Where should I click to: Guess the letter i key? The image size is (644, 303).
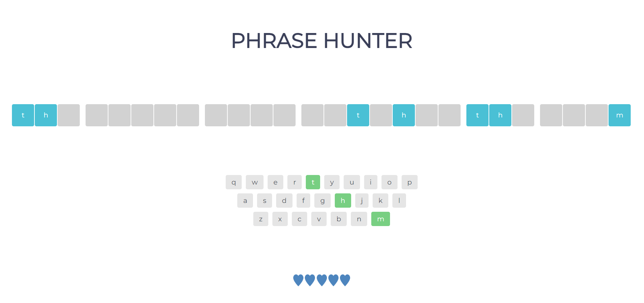point(371,182)
